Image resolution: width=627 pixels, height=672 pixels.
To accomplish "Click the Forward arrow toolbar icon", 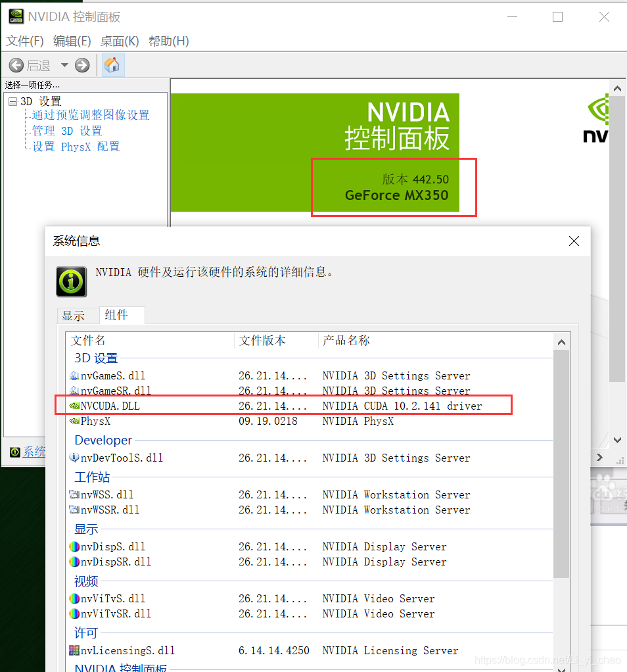I will pyautogui.click(x=82, y=66).
